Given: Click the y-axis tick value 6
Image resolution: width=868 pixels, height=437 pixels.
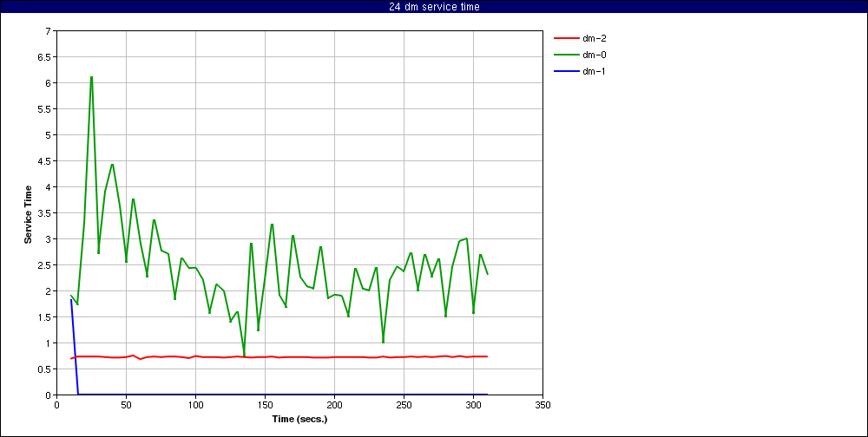Looking at the screenshot, I should (x=48, y=83).
